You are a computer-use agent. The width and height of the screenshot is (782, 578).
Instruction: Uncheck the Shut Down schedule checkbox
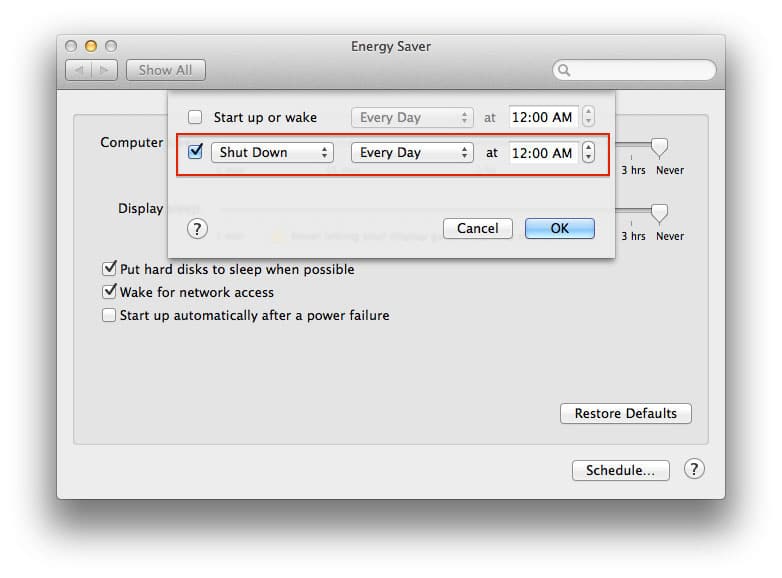pos(195,152)
